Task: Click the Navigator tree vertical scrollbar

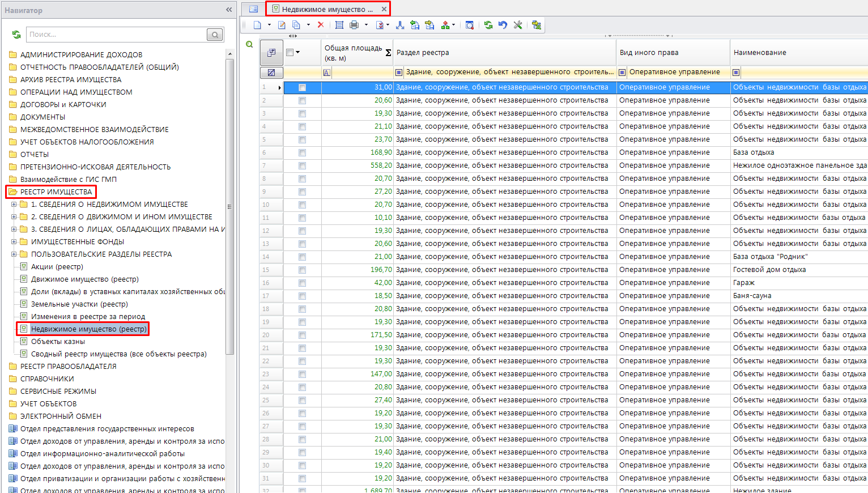Action: [229, 206]
